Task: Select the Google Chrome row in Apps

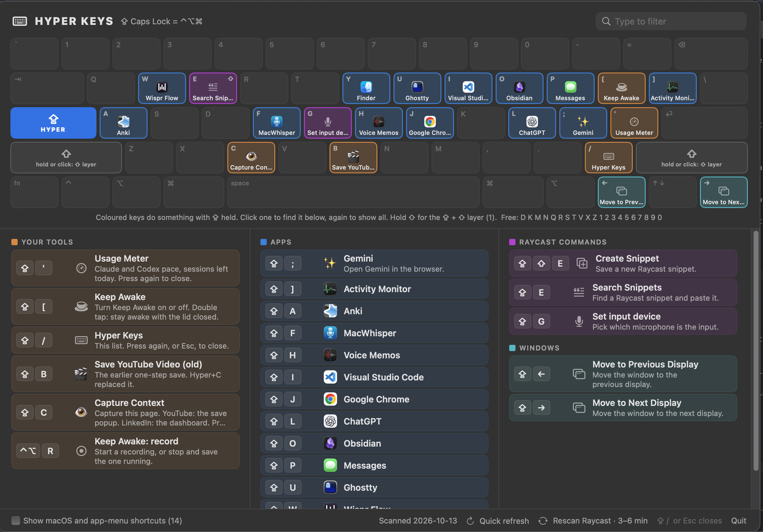Action: click(374, 399)
